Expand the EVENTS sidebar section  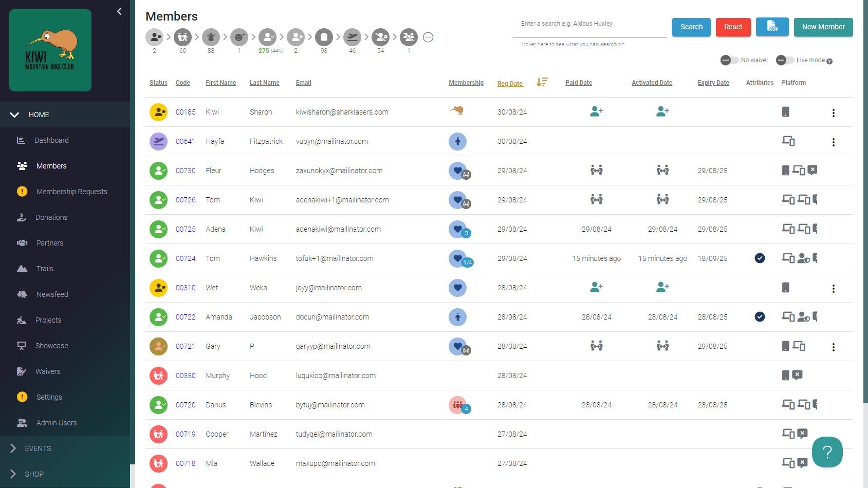click(65, 448)
